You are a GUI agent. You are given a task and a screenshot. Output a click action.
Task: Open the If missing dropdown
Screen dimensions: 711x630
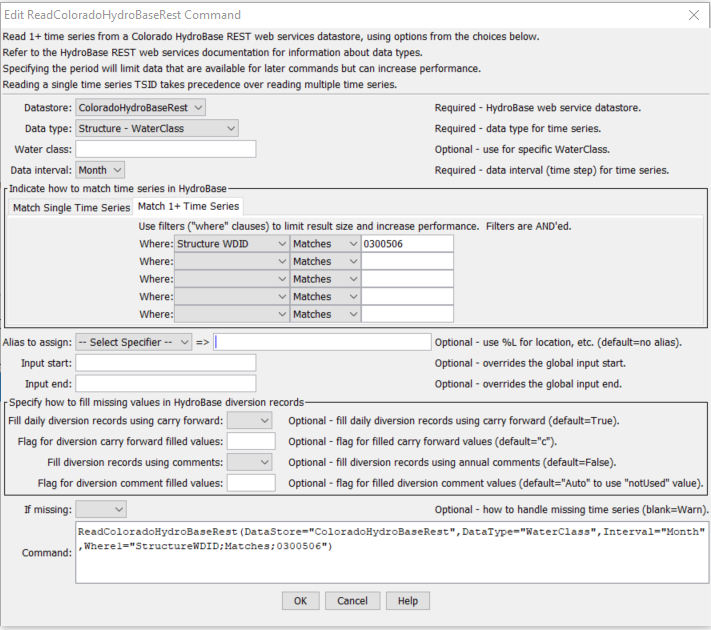pos(101,509)
